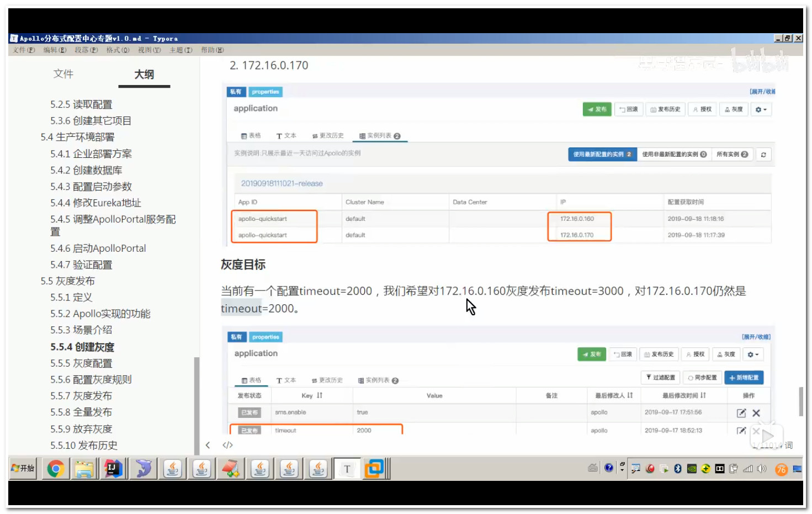The width and height of the screenshot is (812, 514).
Task: Open the 帮助(H) menu
Action: click(212, 50)
